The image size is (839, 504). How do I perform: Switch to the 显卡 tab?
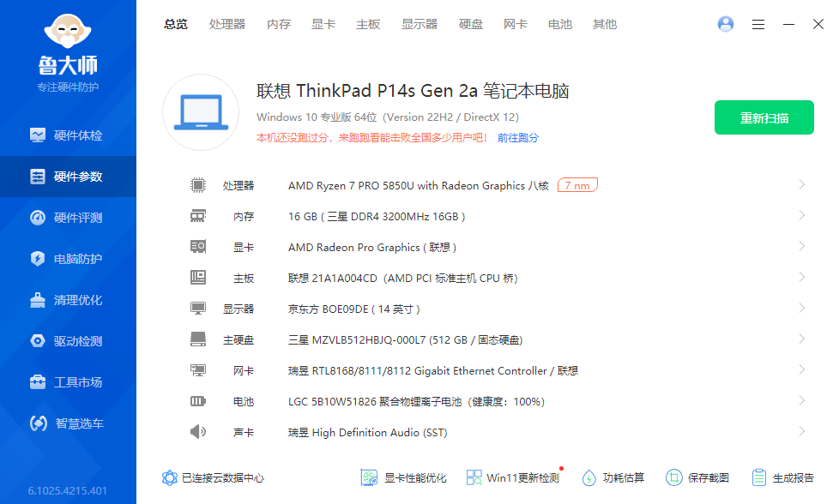pos(323,24)
